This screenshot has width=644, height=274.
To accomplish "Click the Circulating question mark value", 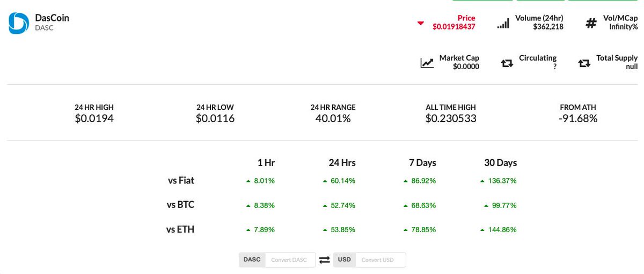I will (554, 67).
